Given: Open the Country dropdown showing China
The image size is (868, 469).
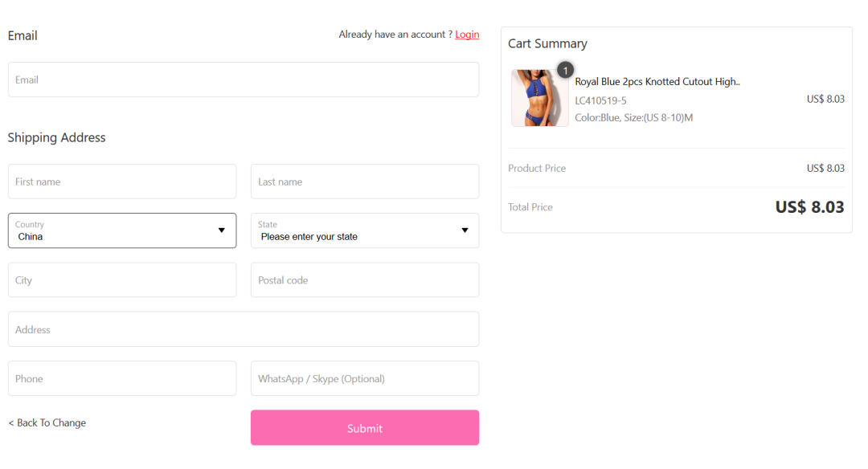Looking at the screenshot, I should coord(122,230).
